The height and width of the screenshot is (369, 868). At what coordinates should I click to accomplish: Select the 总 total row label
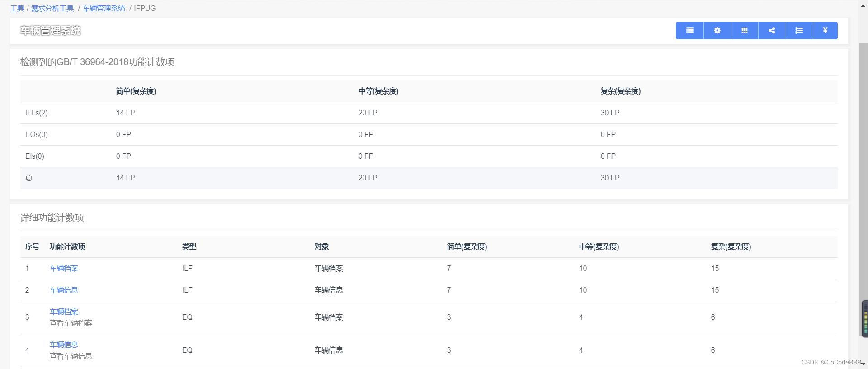point(29,178)
